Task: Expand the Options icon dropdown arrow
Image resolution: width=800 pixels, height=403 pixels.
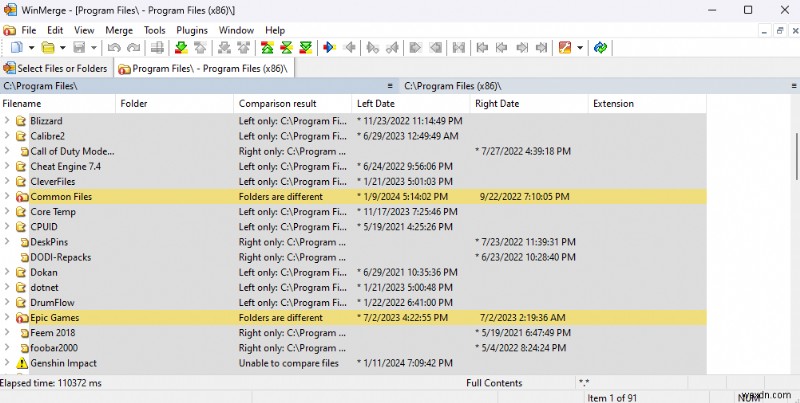Action: (580, 48)
